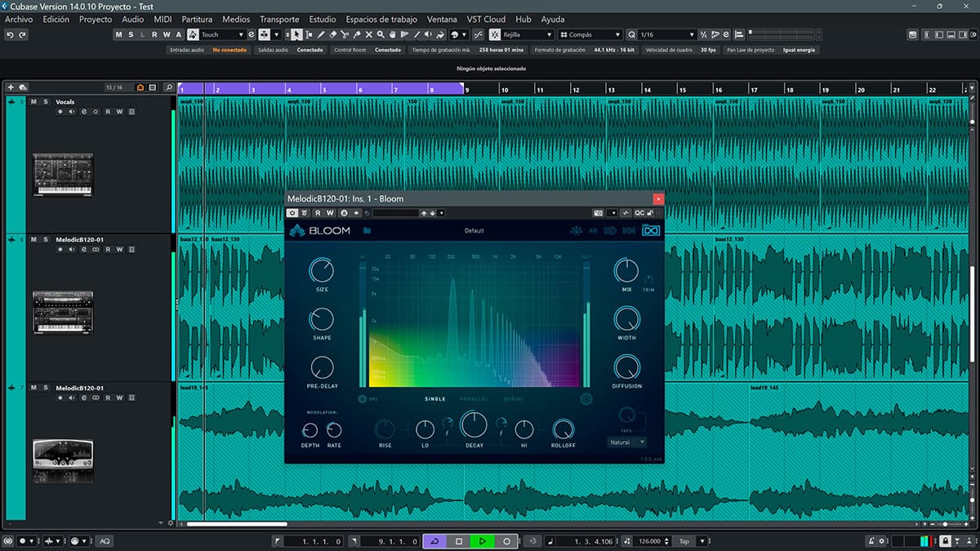The image size is (980, 551).
Task: Open the Touch automation mode dropdown
Action: [x=222, y=35]
